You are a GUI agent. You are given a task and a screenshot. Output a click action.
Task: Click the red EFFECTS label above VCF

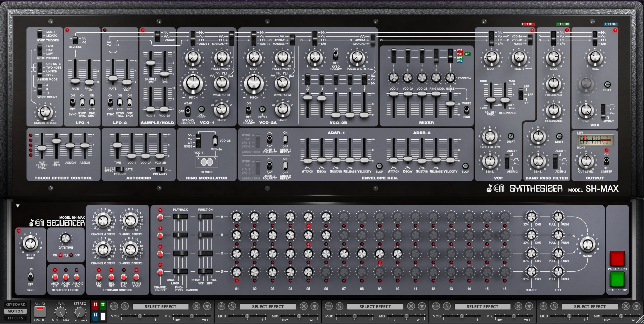tap(528, 24)
